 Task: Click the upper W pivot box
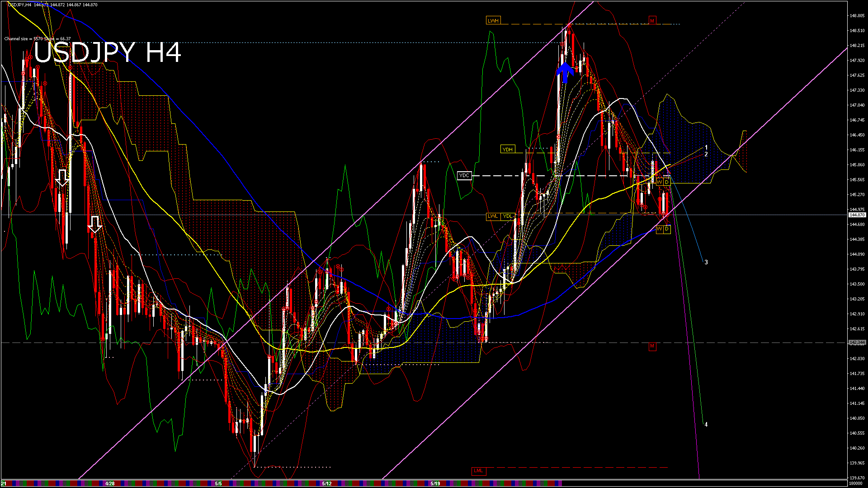click(x=660, y=182)
